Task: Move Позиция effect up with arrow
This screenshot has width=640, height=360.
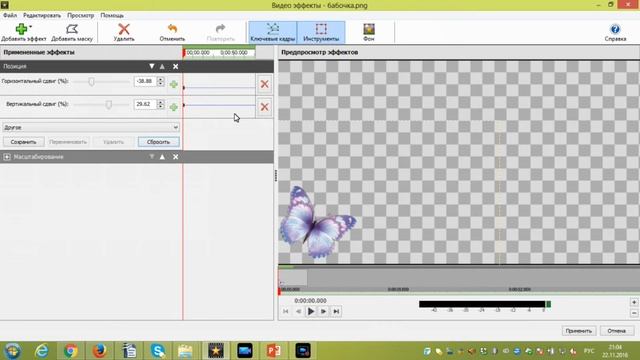Action: pos(162,66)
